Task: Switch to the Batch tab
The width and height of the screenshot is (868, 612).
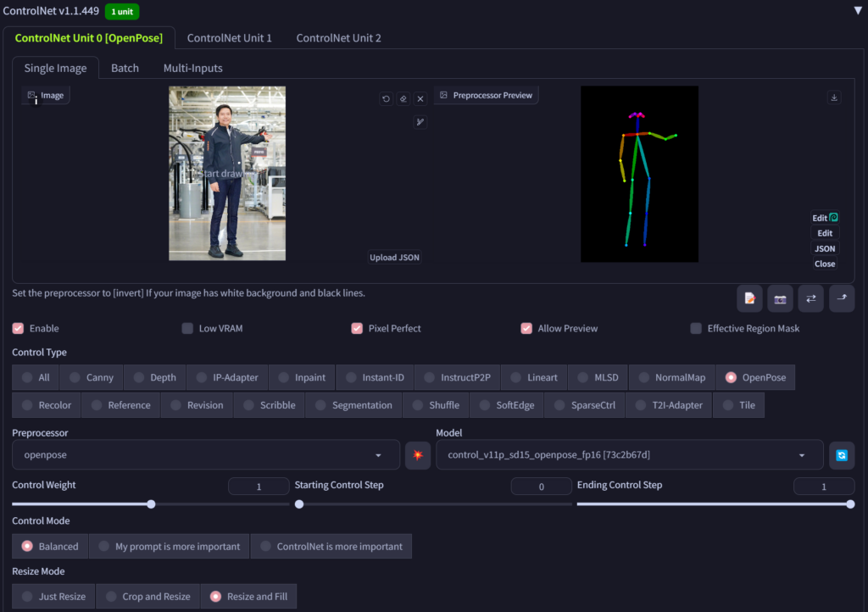Action: 125,68
